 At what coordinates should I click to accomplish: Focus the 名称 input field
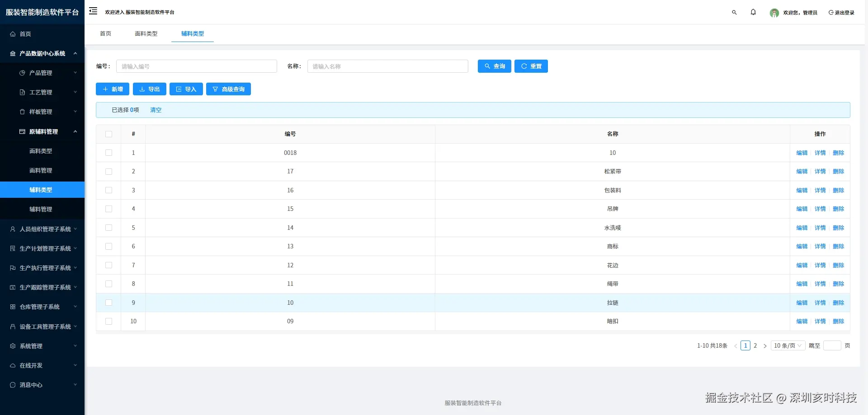pyautogui.click(x=388, y=66)
